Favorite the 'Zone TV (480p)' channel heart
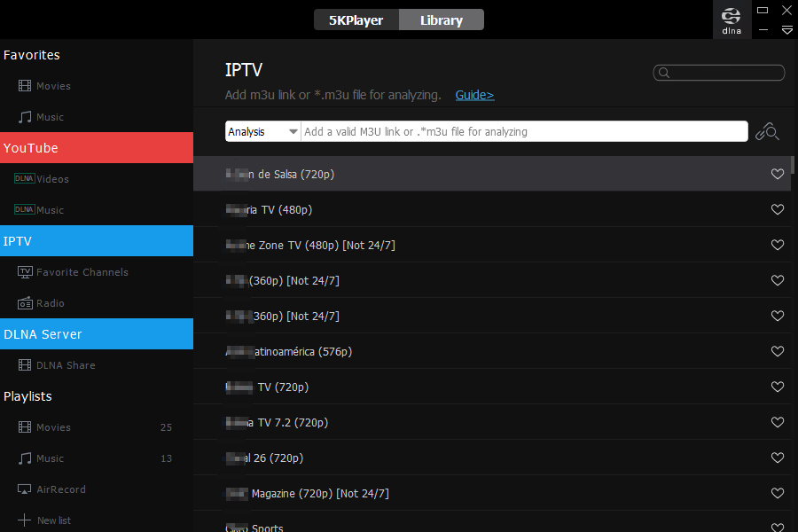 point(777,245)
